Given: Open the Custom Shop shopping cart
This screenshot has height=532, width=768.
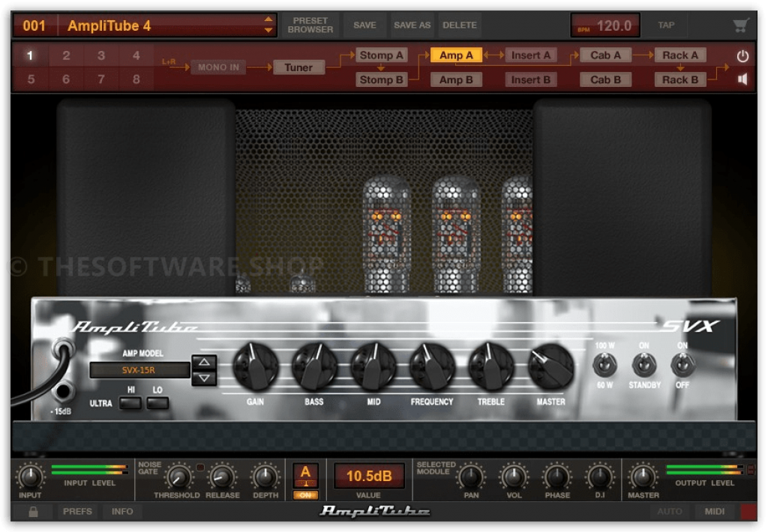Looking at the screenshot, I should pos(741,25).
